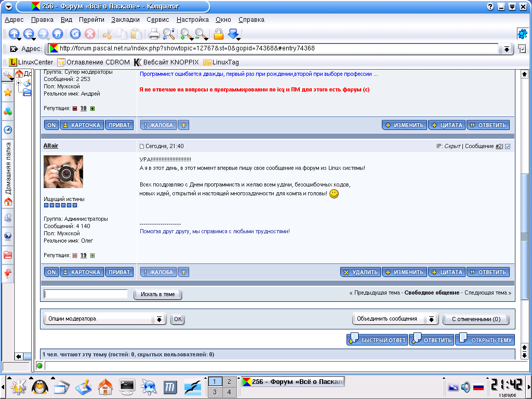Expand the tree node in sidebar

[x=19, y=83]
